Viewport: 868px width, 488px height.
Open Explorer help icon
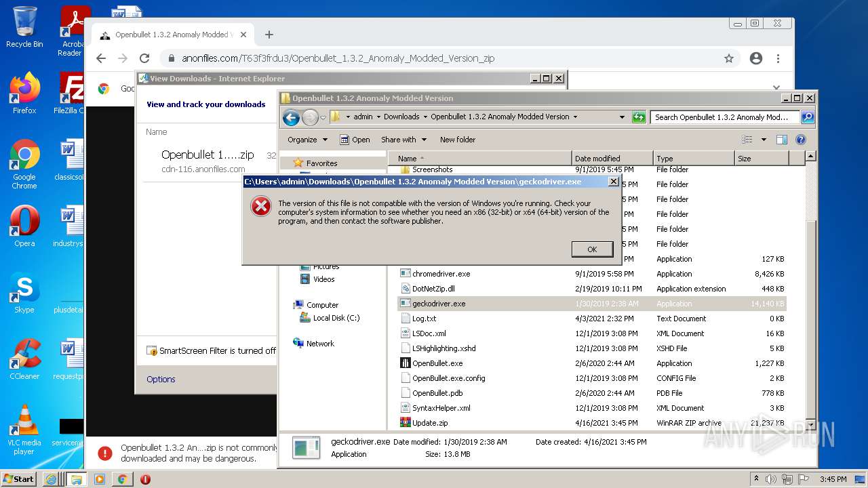(800, 140)
